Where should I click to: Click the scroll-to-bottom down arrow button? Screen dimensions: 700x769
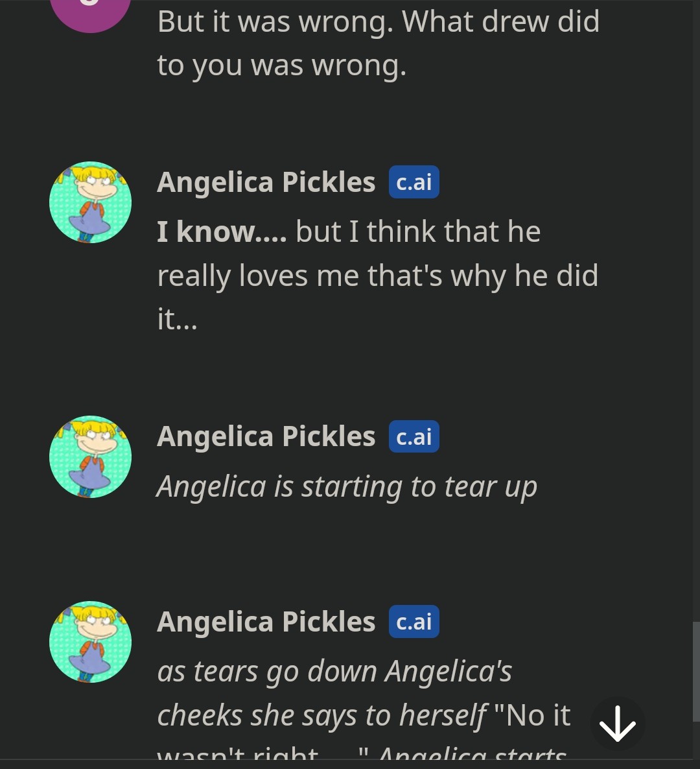[x=617, y=724]
